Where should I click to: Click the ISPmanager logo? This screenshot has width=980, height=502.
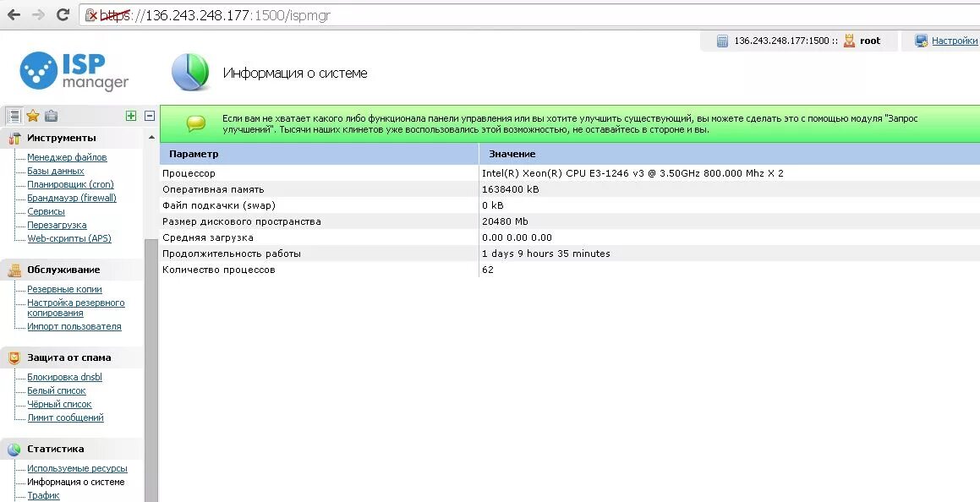pos(74,70)
